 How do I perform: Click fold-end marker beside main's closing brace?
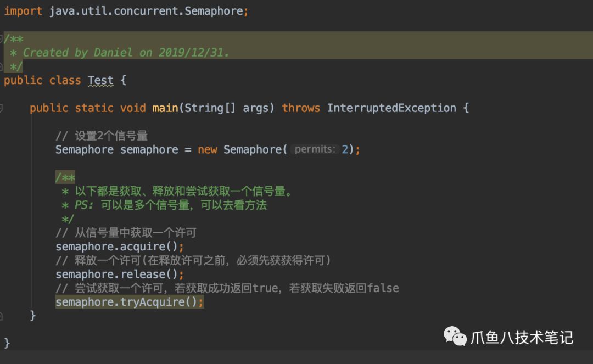(x=2, y=316)
